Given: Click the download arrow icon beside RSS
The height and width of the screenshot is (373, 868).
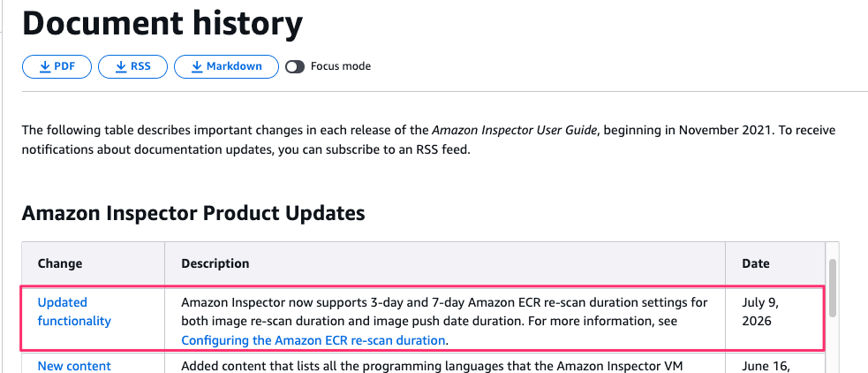Looking at the screenshot, I should tap(121, 66).
